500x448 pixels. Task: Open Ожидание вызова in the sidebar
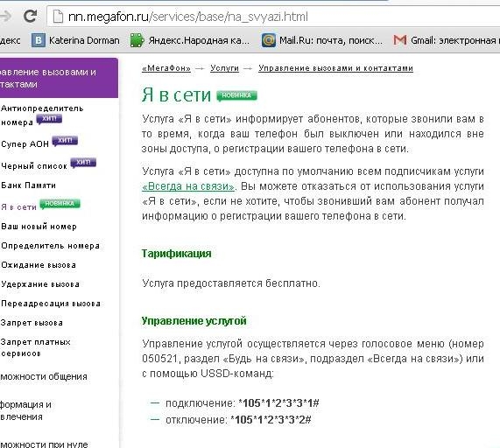click(x=39, y=265)
